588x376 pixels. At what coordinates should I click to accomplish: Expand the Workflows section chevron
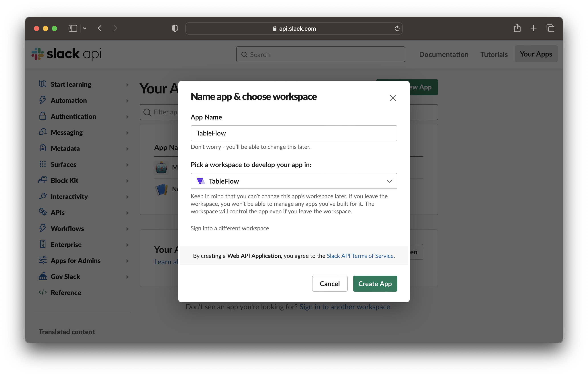[127, 228]
